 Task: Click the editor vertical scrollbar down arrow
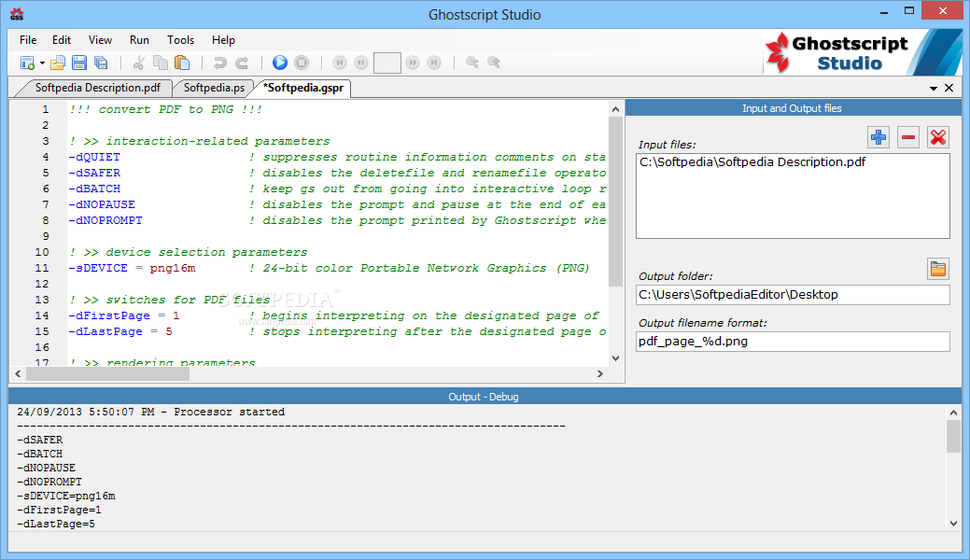pos(615,357)
